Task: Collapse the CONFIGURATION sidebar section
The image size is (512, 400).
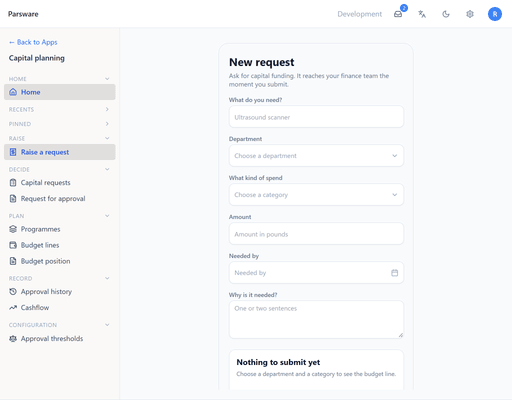Action: 107,325
